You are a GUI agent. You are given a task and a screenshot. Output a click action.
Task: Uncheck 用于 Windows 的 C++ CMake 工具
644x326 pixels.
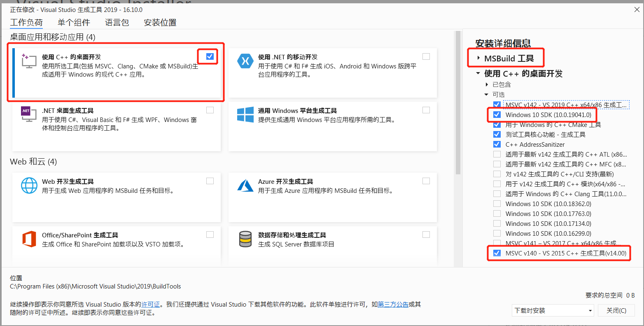coord(497,124)
